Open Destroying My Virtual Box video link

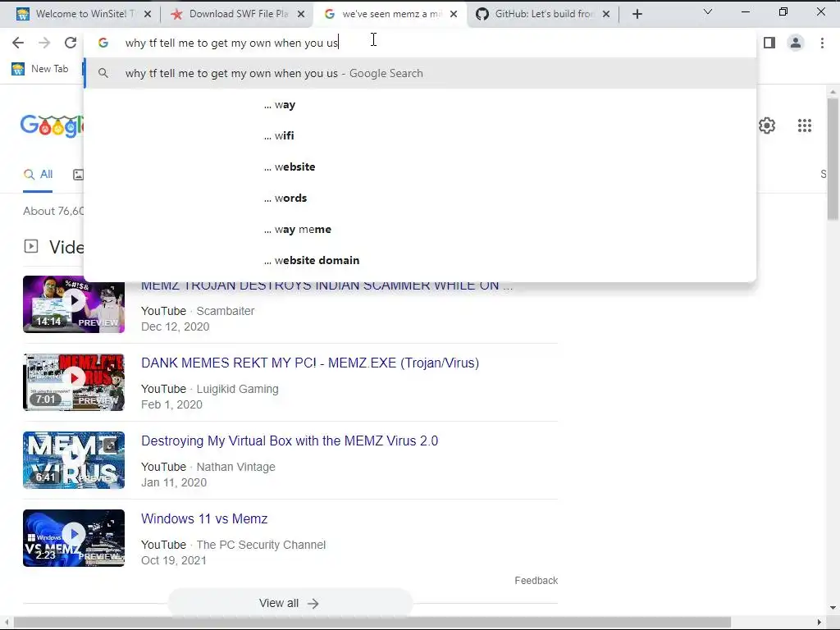pyautogui.click(x=290, y=441)
